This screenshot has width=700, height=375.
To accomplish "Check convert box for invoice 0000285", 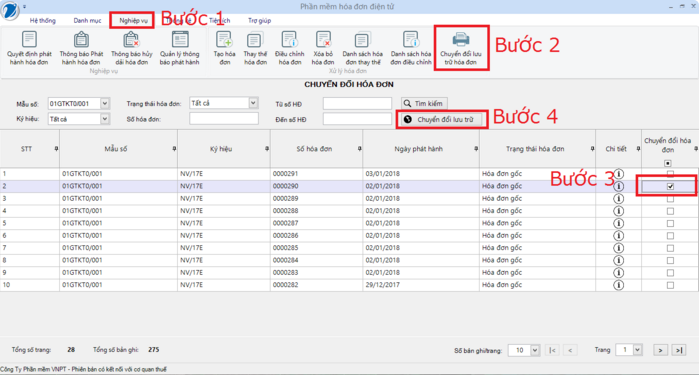I will (x=670, y=248).
